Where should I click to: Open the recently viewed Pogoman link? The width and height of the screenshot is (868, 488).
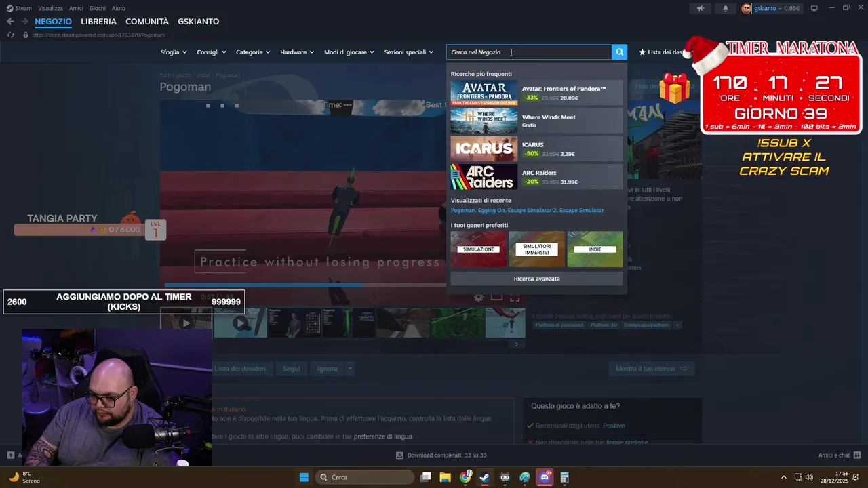462,210
